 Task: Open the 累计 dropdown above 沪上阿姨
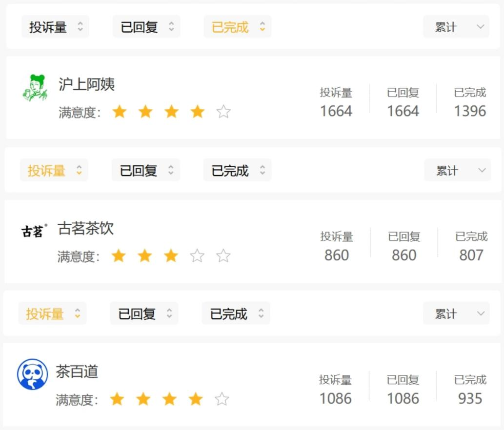[x=456, y=27]
